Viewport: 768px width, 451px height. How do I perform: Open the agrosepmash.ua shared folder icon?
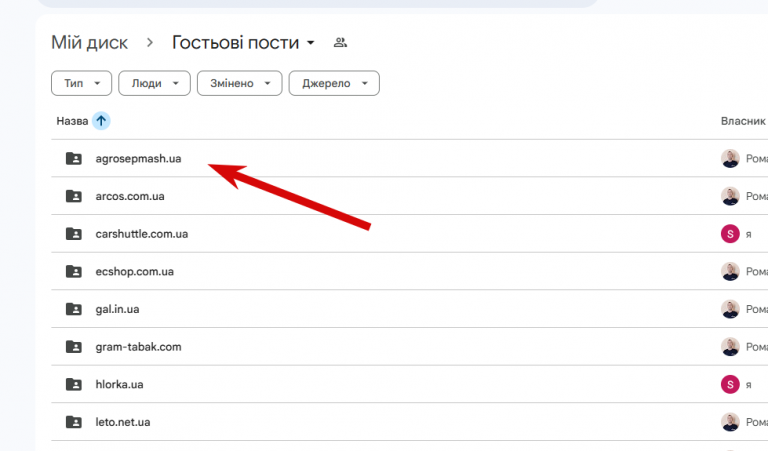coord(74,159)
